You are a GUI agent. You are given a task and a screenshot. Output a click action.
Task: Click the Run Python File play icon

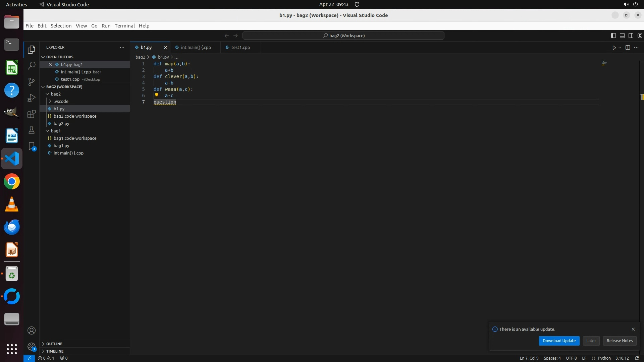pos(614,48)
